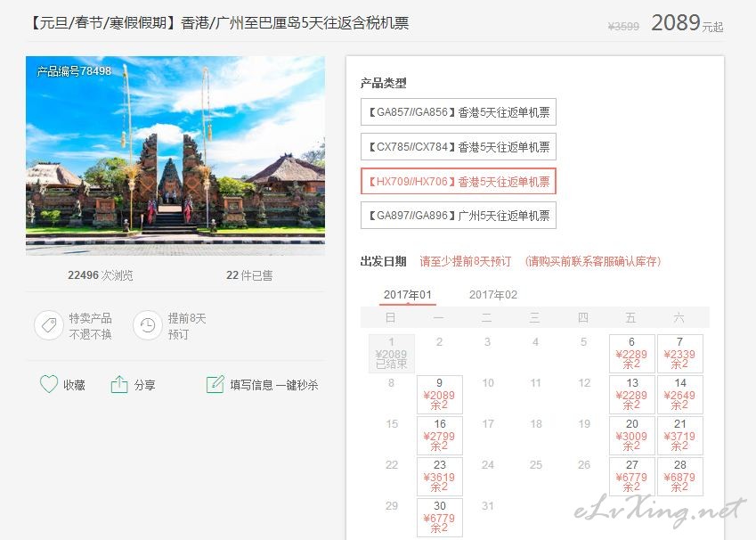Click unavailable date 10 in calendar

pyautogui.click(x=487, y=382)
